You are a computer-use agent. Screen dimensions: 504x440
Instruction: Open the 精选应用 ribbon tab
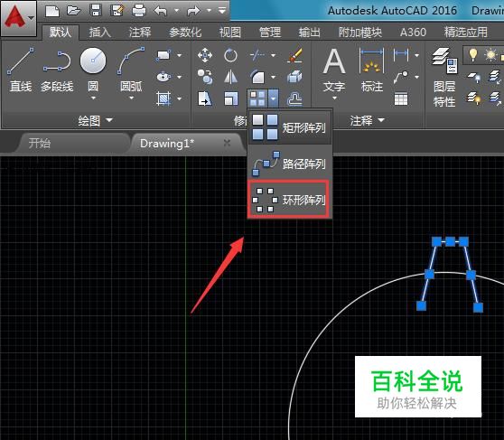click(x=466, y=33)
